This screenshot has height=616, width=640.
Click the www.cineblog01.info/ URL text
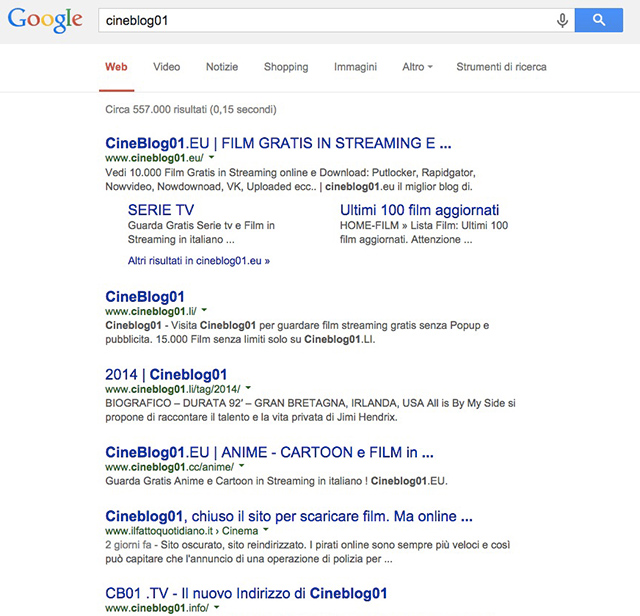157,608
